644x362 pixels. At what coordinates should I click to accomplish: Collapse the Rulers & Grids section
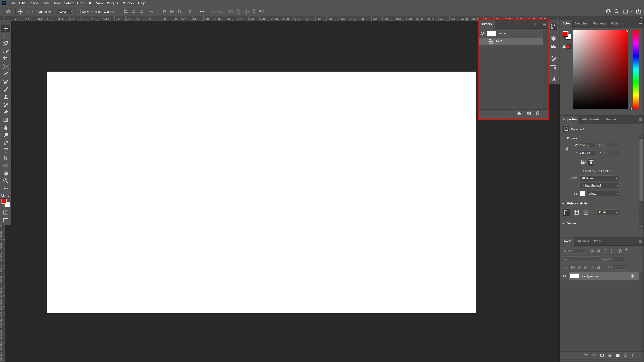563,203
